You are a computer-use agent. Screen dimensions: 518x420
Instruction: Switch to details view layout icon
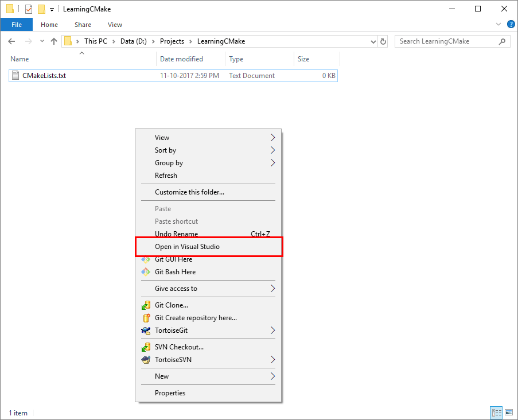(496, 413)
